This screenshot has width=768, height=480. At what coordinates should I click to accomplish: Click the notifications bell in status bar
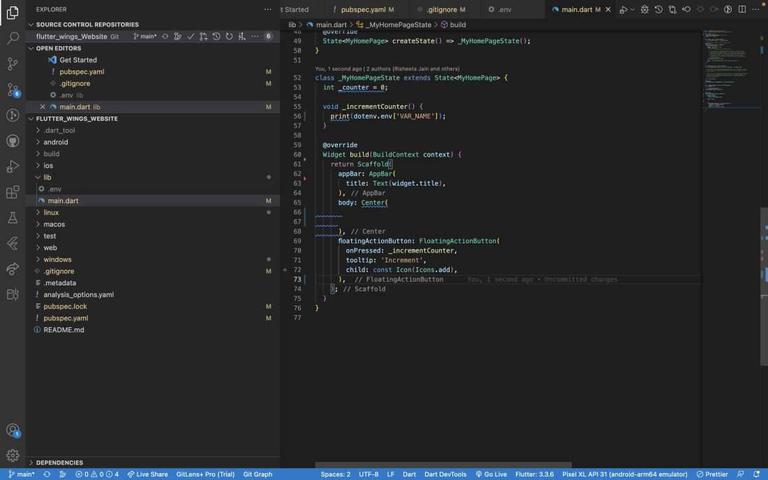pyautogui.click(x=757, y=474)
